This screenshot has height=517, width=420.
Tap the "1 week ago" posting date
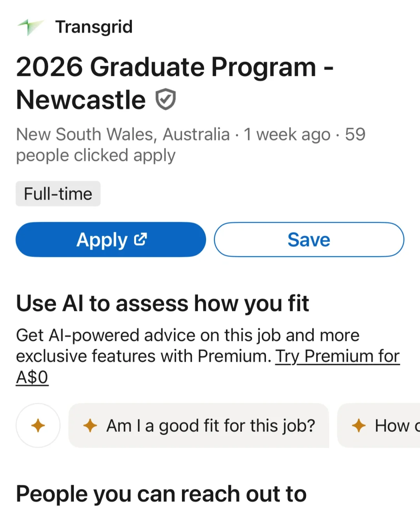tap(287, 135)
